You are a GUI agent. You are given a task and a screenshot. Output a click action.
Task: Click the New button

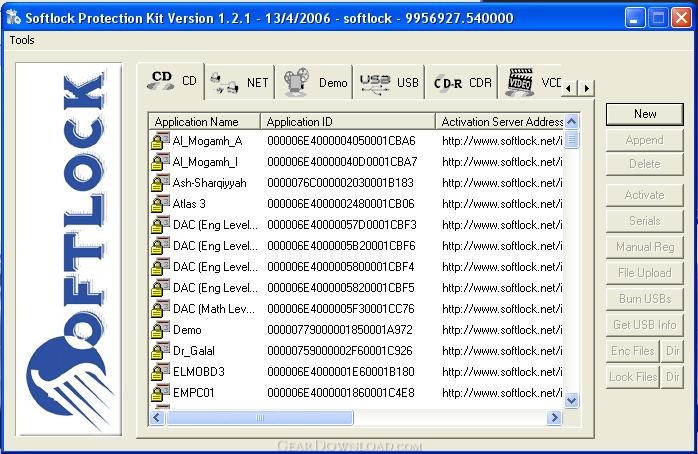645,114
